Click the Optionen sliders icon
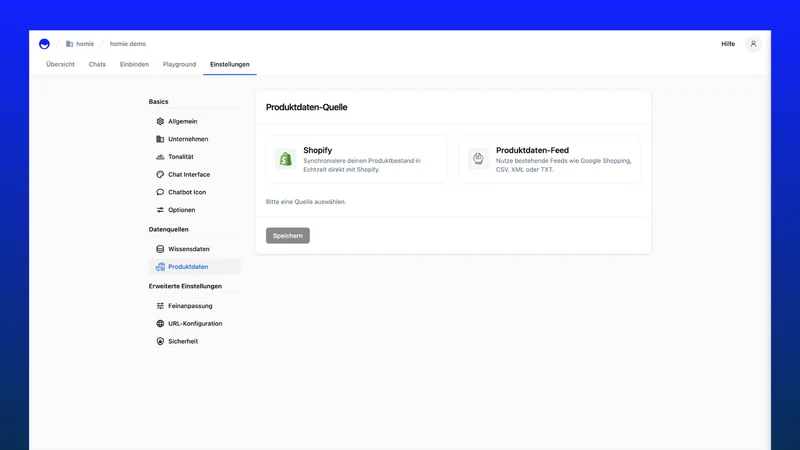 (x=160, y=210)
